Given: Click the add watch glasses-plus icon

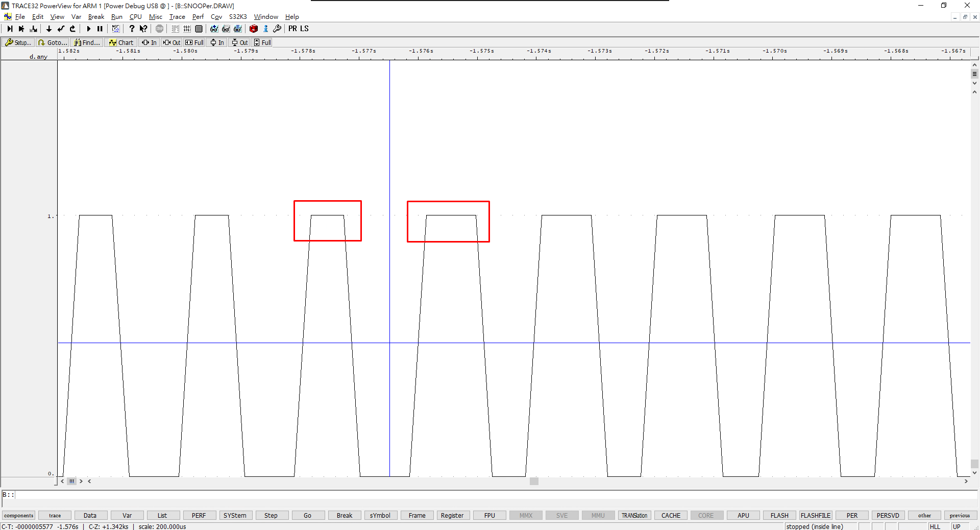Looking at the screenshot, I should pyautogui.click(x=214, y=29).
